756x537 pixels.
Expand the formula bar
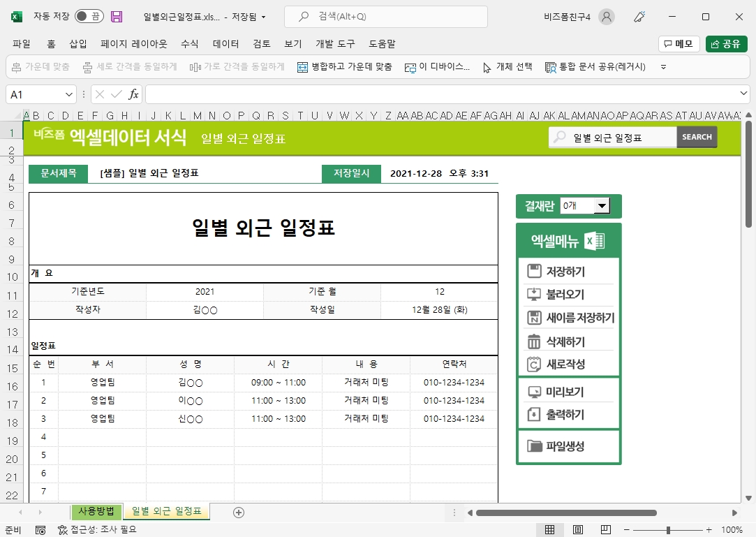pos(743,94)
